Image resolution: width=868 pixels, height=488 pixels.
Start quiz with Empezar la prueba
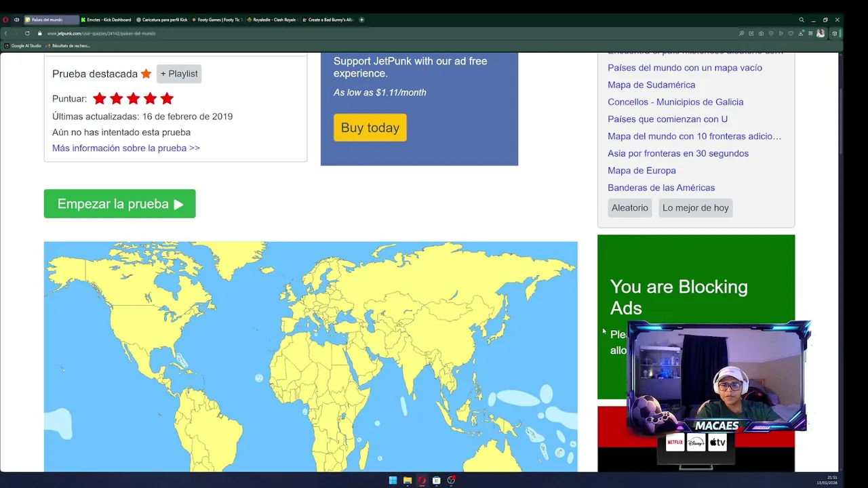click(120, 204)
